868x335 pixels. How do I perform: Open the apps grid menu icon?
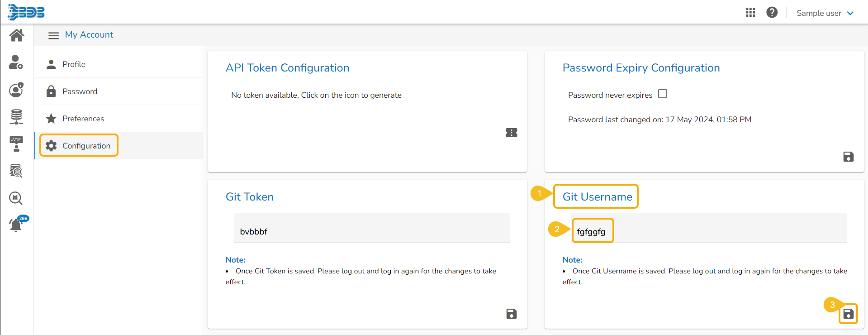click(750, 13)
